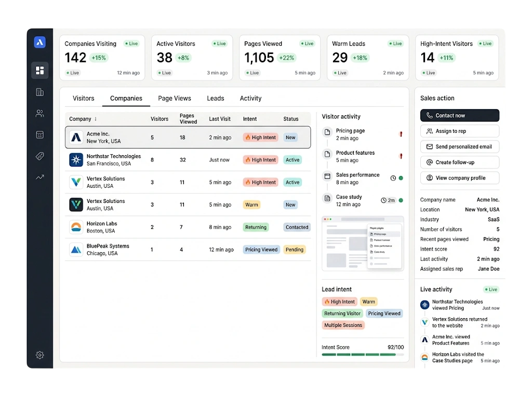Click the Intent Score progress bar
532x397 pixels.
[363, 354]
